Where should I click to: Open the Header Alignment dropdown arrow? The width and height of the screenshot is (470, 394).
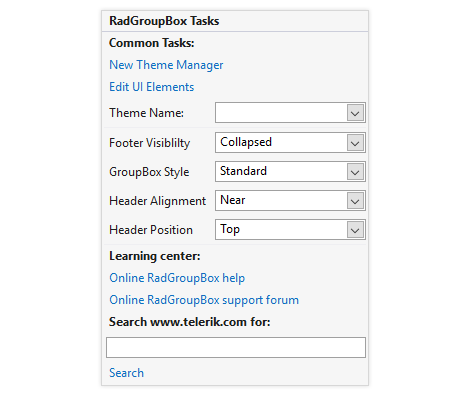click(x=355, y=201)
